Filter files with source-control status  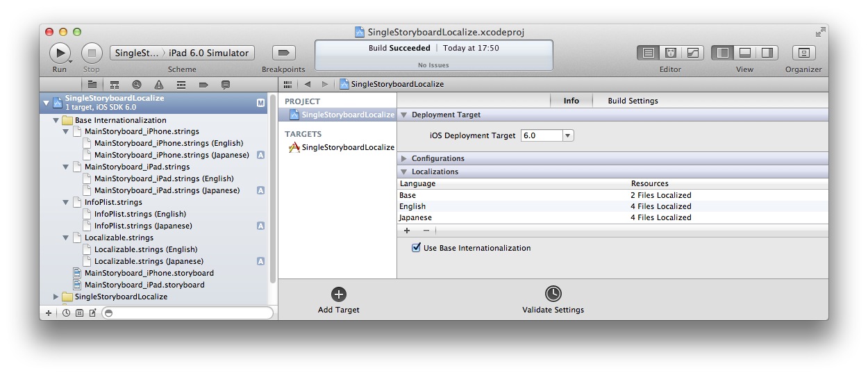click(79, 313)
